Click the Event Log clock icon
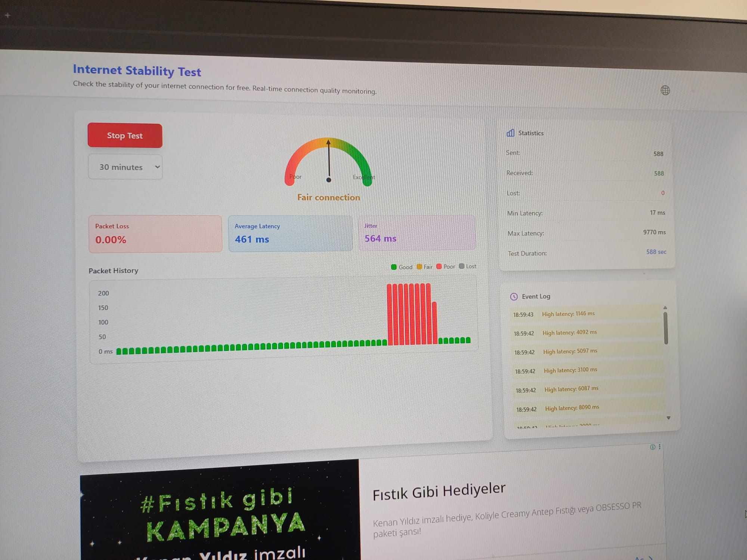Screen dimensions: 747x560 point(514,296)
